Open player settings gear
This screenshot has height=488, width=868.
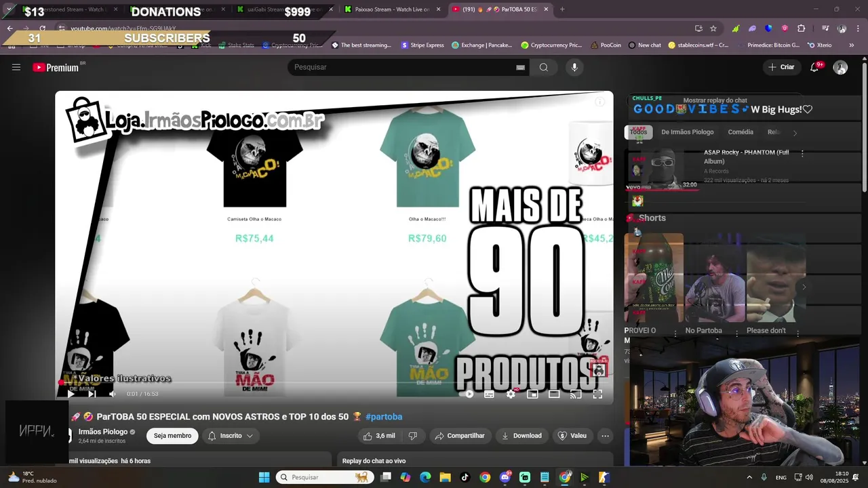(x=511, y=394)
